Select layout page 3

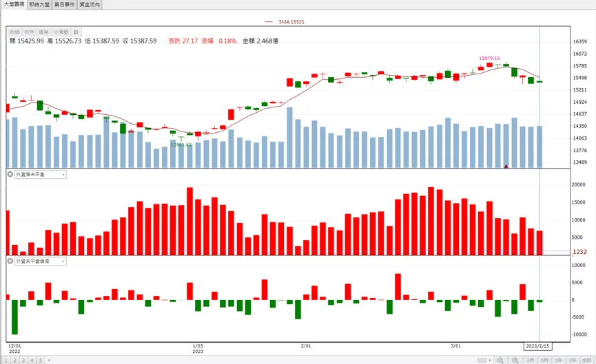23,360
